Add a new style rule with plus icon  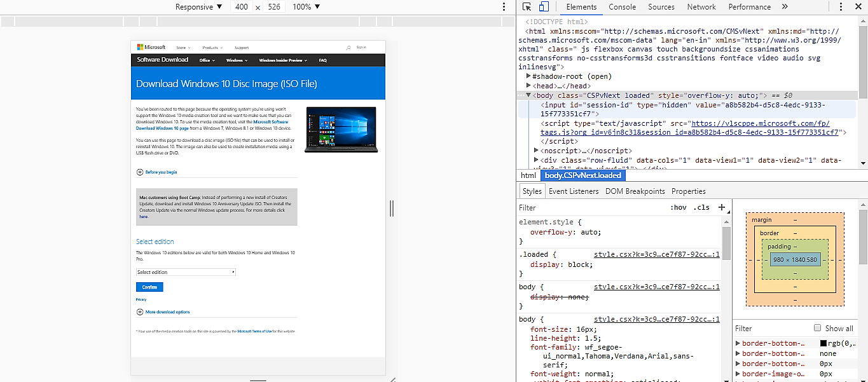coord(722,207)
